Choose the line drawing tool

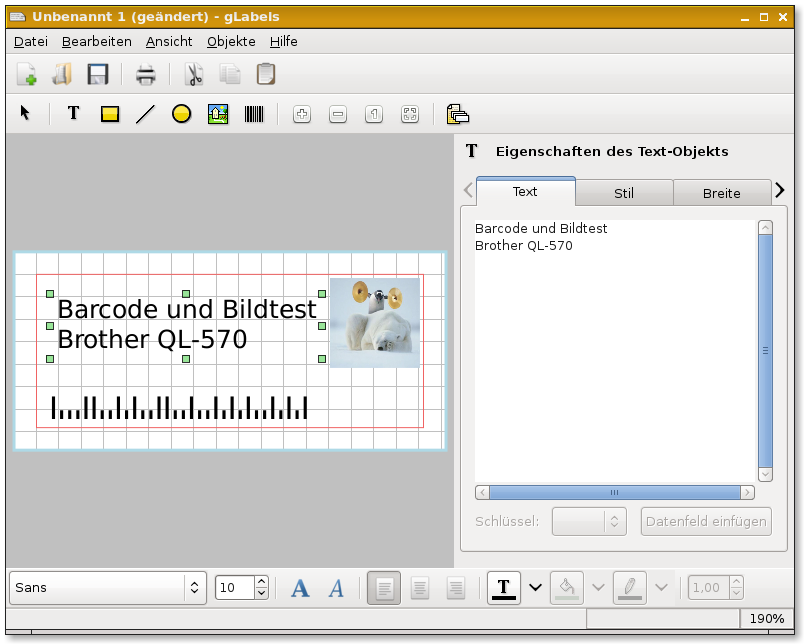146,114
